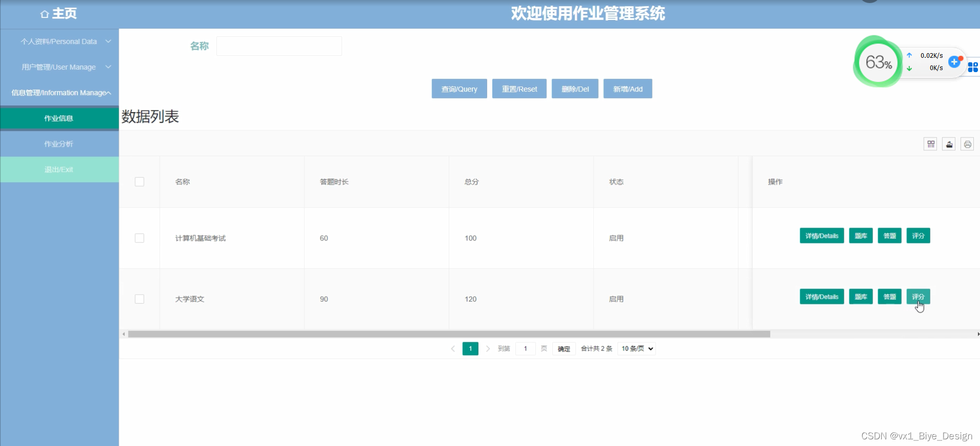
Task: Click the four-square grid icon near the right edge
Action: (x=973, y=67)
